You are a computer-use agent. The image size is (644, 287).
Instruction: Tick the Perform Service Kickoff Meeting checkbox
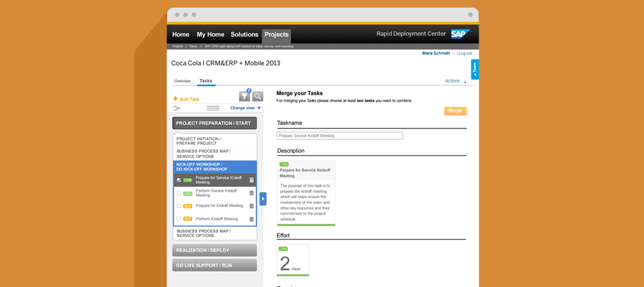(x=179, y=193)
